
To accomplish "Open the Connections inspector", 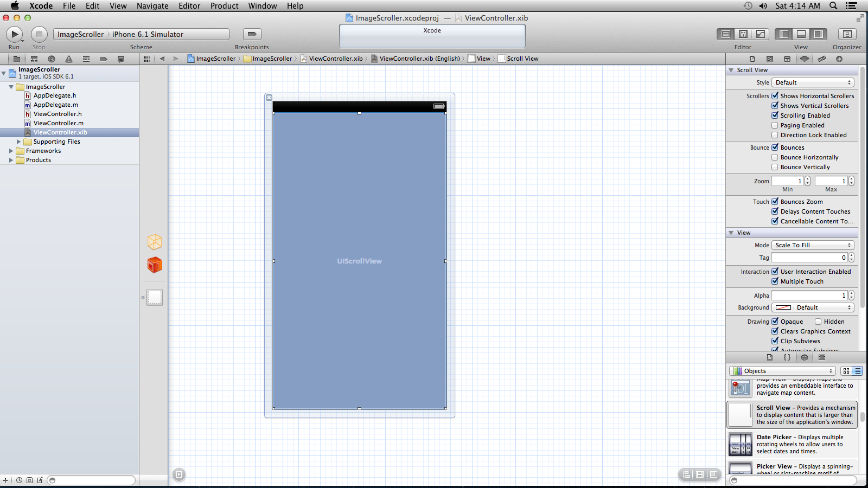I will click(x=839, y=59).
